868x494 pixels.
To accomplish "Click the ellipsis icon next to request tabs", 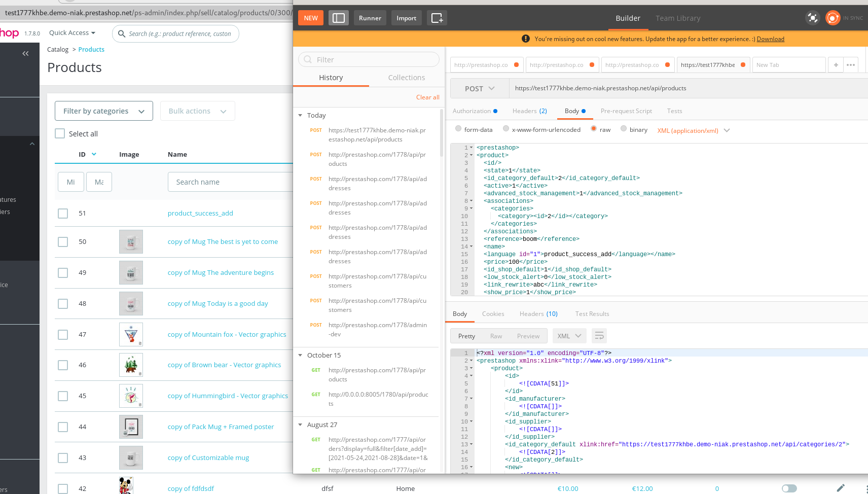I will pyautogui.click(x=851, y=64).
